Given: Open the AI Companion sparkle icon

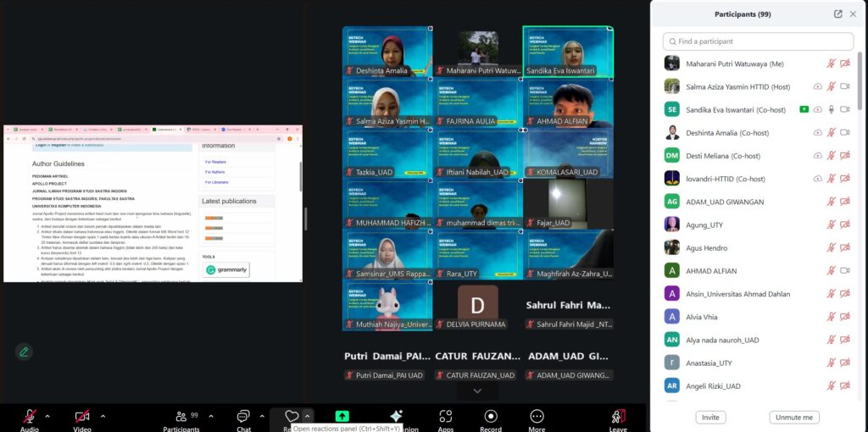Looking at the screenshot, I should 395,416.
